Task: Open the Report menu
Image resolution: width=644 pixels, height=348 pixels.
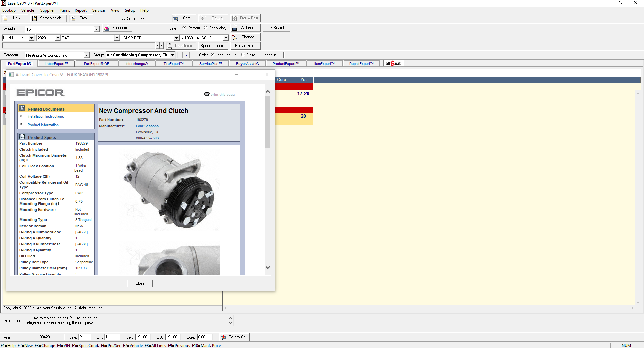Action: [80, 10]
